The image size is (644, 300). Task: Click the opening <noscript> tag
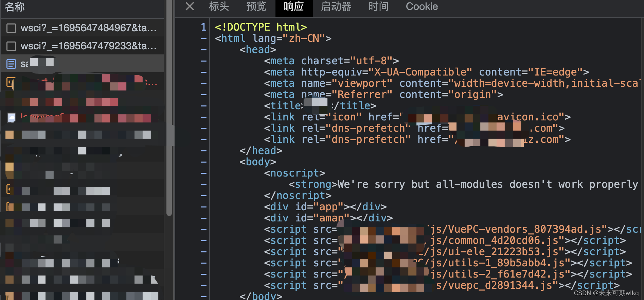(x=294, y=173)
